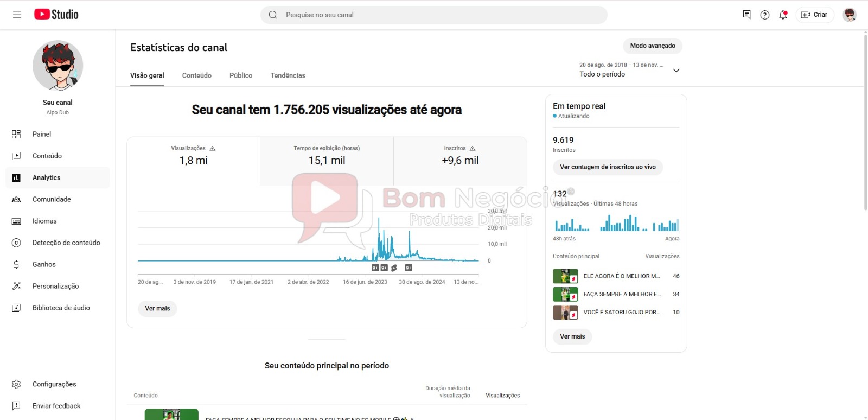Viewport: 868px width, 420px height.
Task: Open Ganhos in the sidebar
Action: tap(44, 264)
